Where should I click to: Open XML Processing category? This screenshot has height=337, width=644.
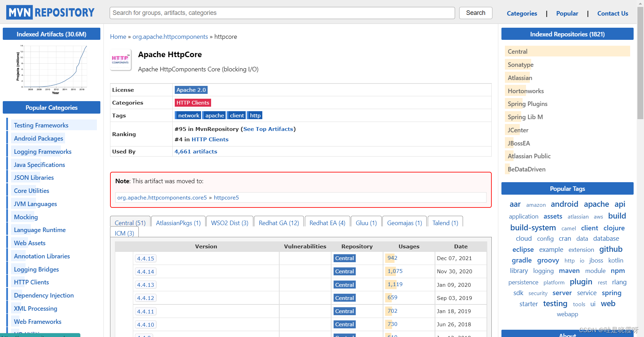pos(35,309)
